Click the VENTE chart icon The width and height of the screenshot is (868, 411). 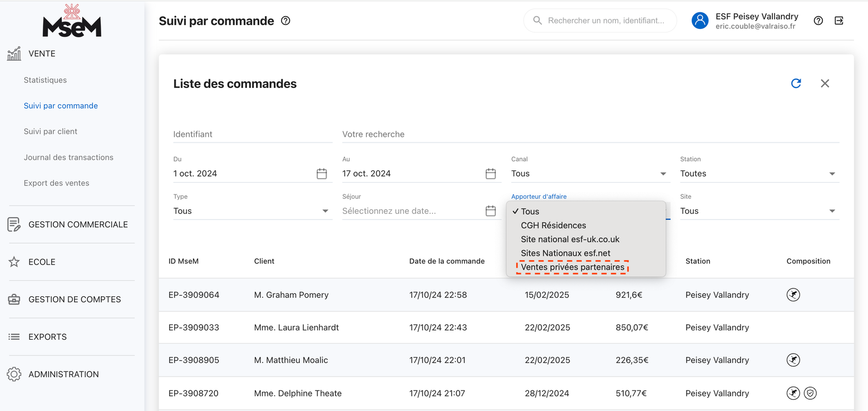14,53
